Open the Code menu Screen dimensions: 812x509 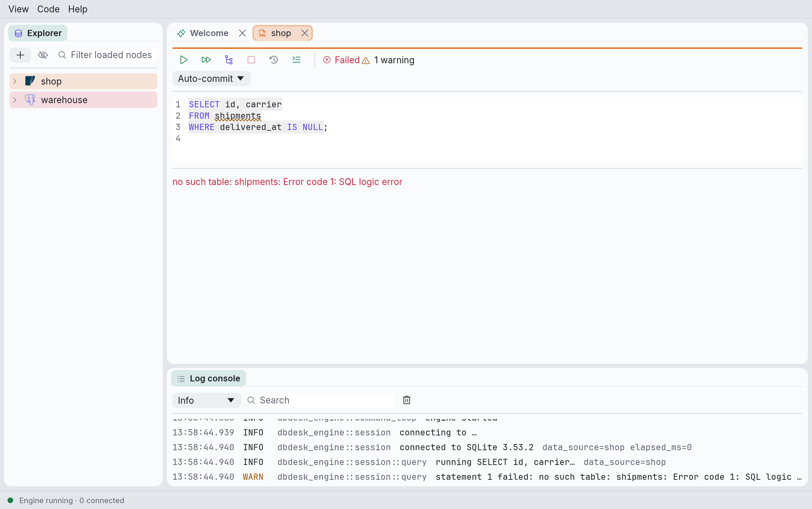48,9
